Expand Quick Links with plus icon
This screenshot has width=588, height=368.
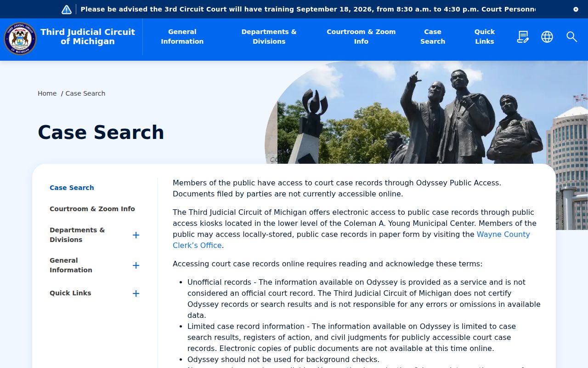coord(136,293)
